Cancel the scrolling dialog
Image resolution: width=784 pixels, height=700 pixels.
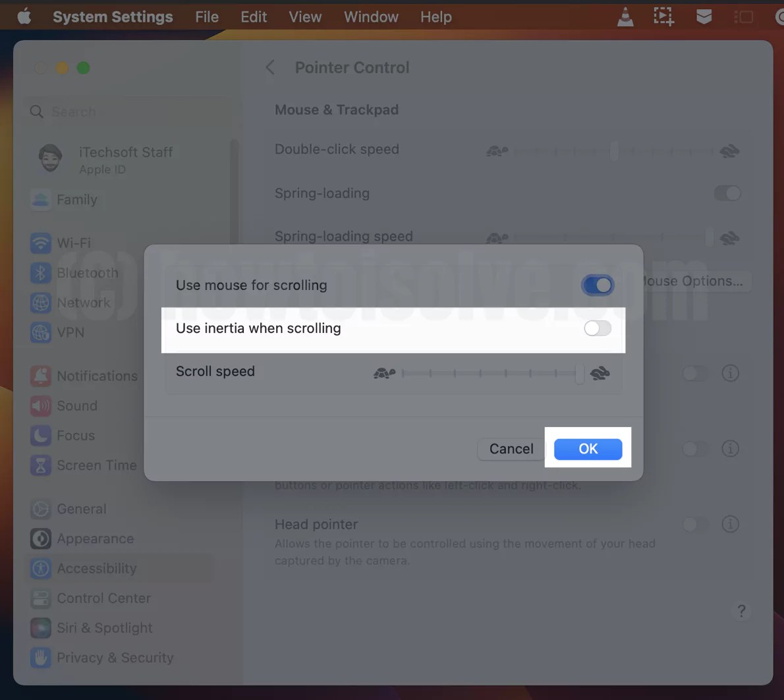[511, 448]
